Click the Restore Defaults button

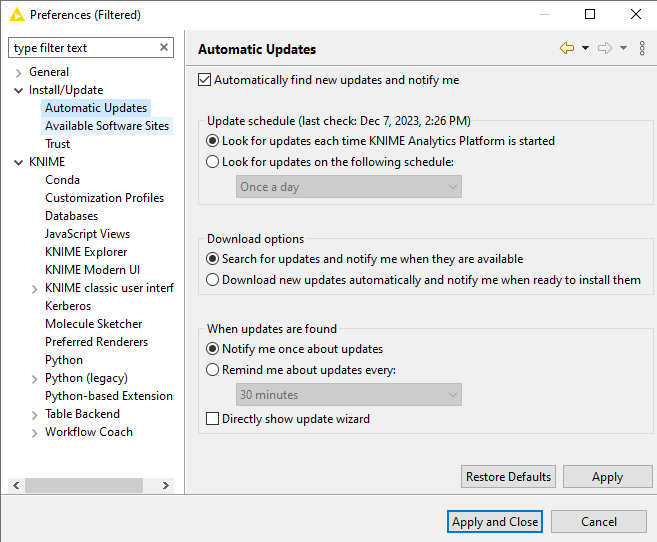click(x=508, y=477)
